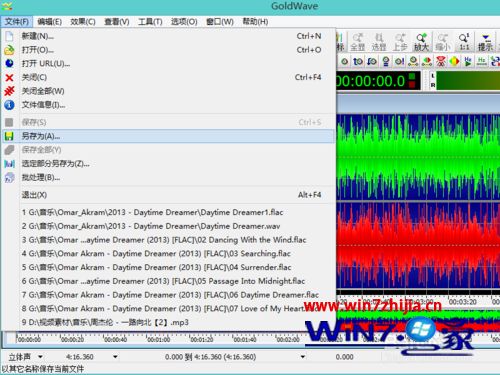This screenshot has height=375, width=500.
Task: Click the 上步 previous-zoom toolbar button
Action: [x=400, y=42]
